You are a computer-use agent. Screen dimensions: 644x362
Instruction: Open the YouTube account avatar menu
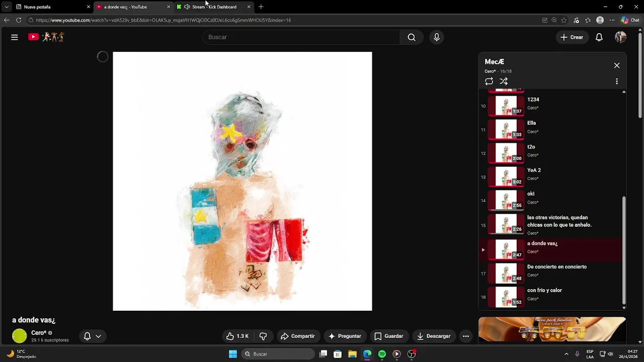[620, 37]
